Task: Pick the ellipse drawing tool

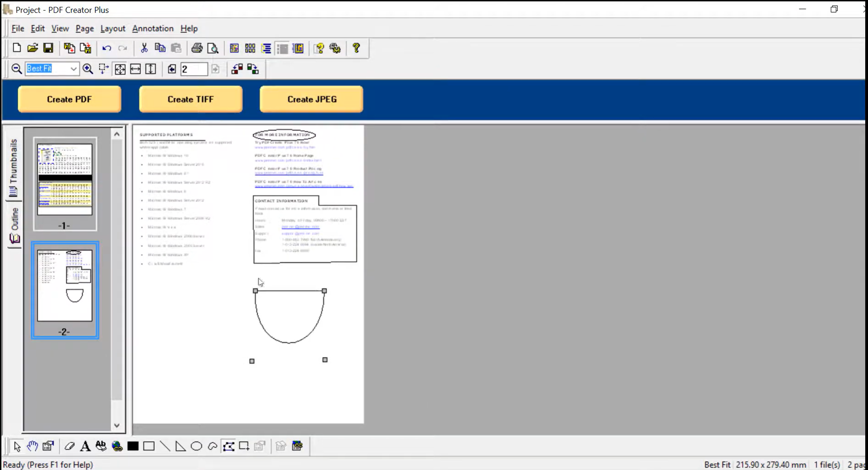Action: pyautogui.click(x=197, y=446)
